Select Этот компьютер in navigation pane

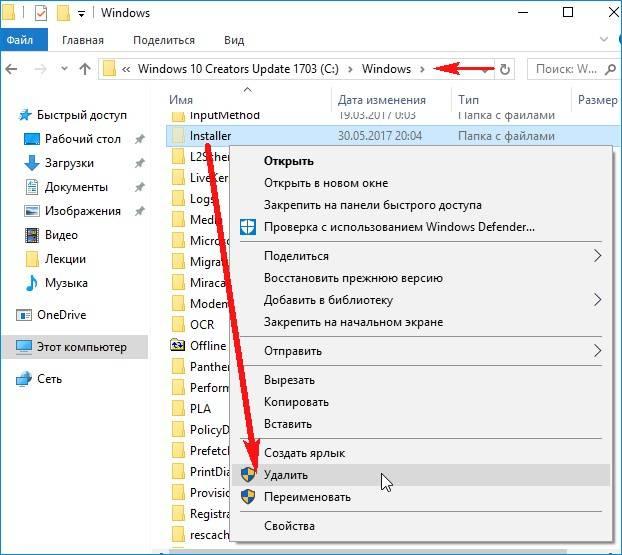pyautogui.click(x=75, y=347)
